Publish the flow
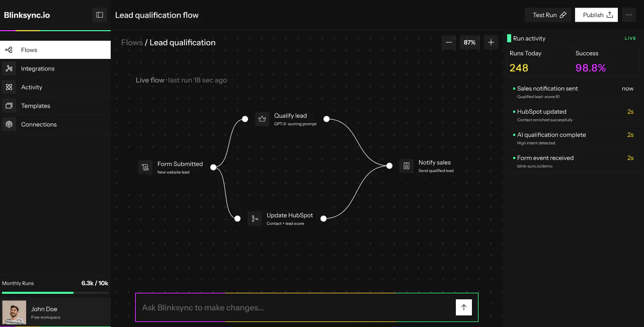644x327 pixels. (x=597, y=15)
